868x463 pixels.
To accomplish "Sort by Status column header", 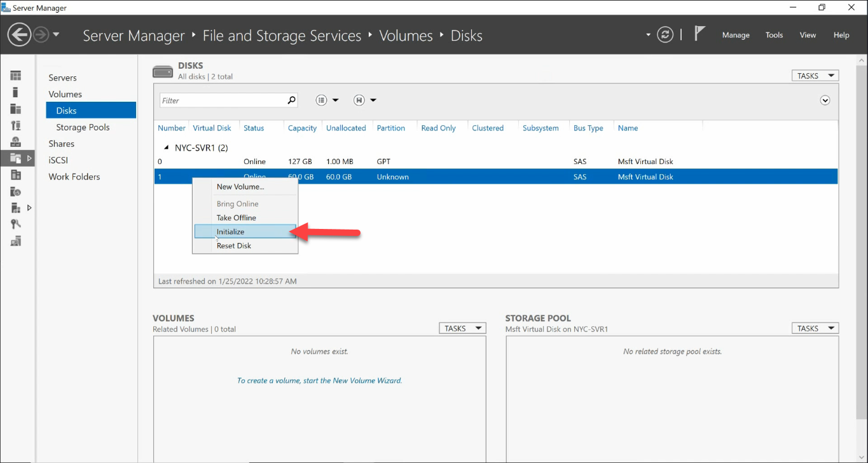I will tap(254, 128).
